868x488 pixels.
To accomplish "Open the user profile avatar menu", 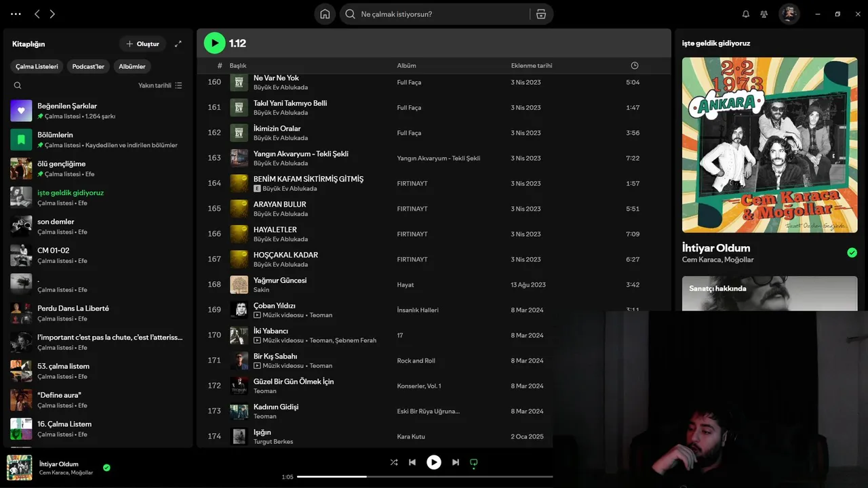I will click(789, 14).
